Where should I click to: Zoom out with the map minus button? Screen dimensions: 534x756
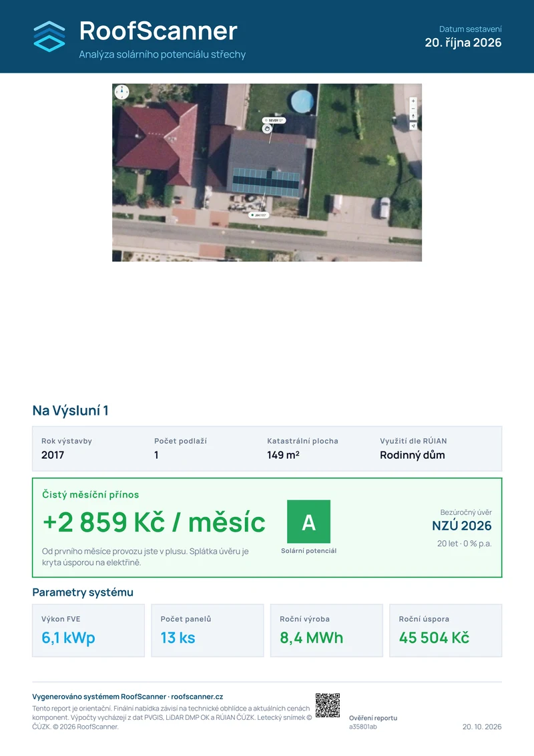[413, 108]
